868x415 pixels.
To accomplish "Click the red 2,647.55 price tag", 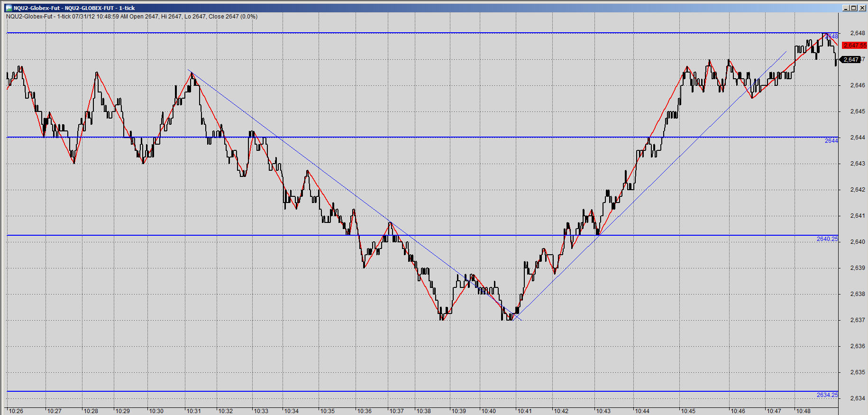I will click(x=854, y=46).
